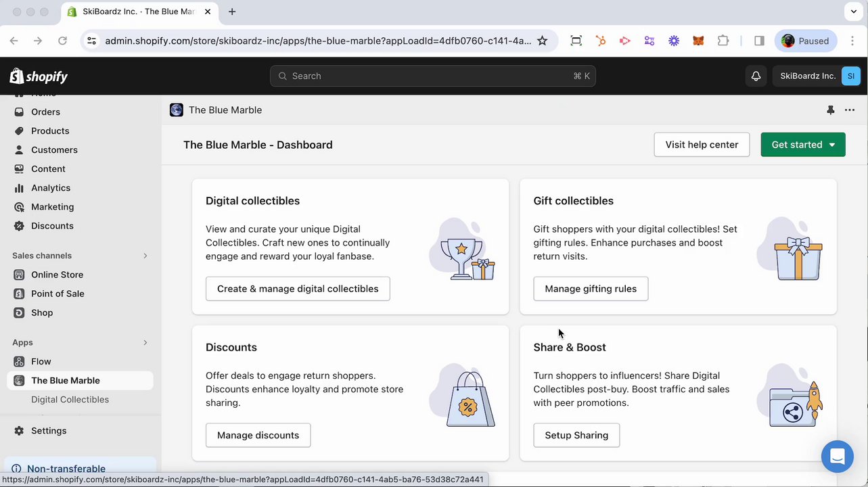Click the Manage gifting rules button

pos(590,289)
